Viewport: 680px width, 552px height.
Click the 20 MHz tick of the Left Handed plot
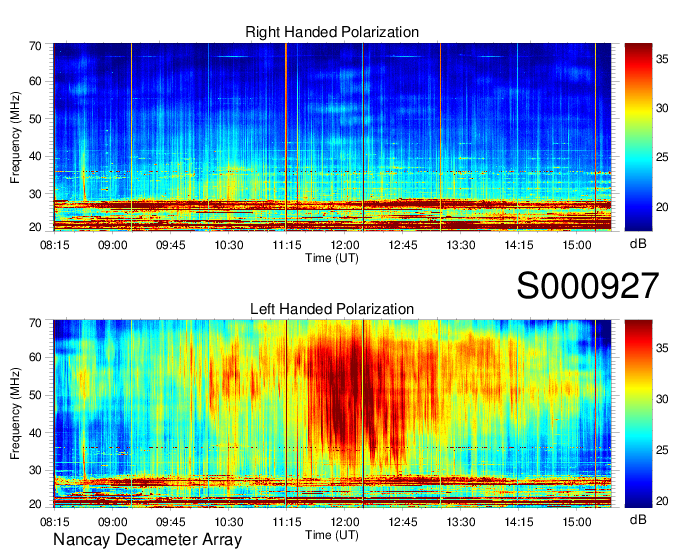35,504
